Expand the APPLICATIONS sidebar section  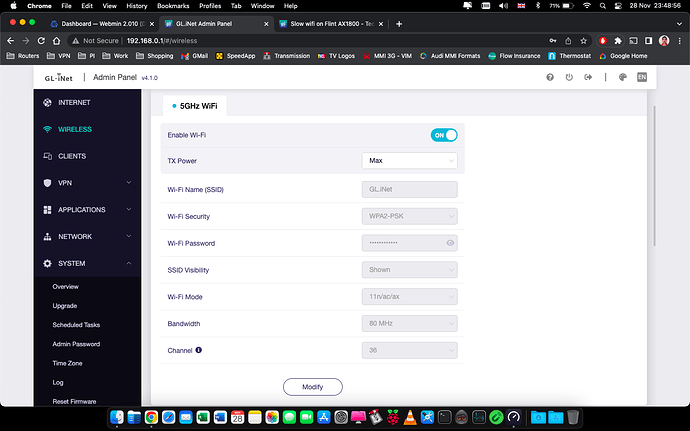(x=87, y=210)
